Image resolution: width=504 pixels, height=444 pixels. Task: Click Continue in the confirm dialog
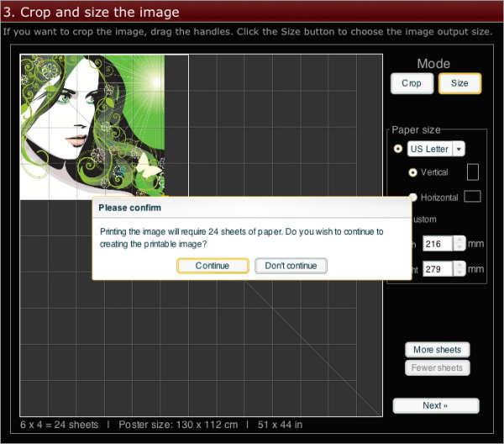[x=213, y=266]
